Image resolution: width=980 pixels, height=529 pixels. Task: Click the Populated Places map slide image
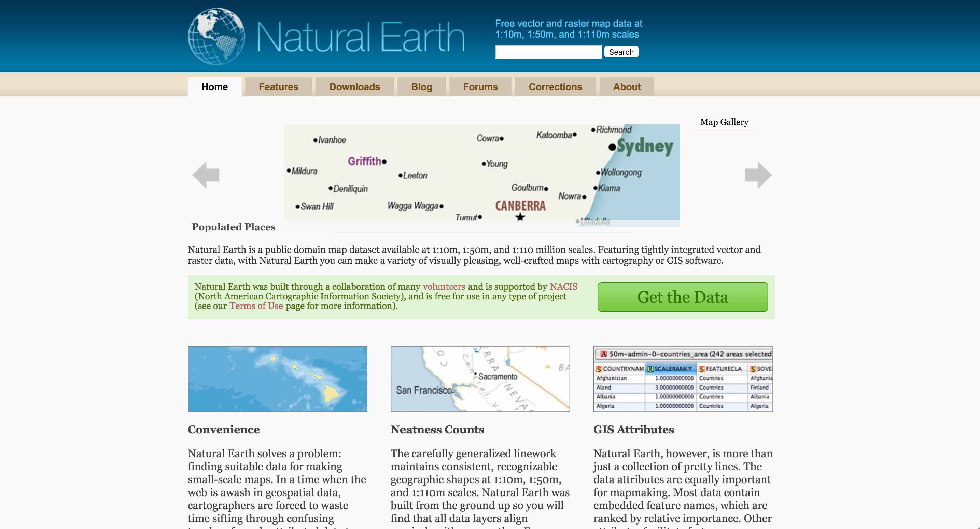(482, 175)
